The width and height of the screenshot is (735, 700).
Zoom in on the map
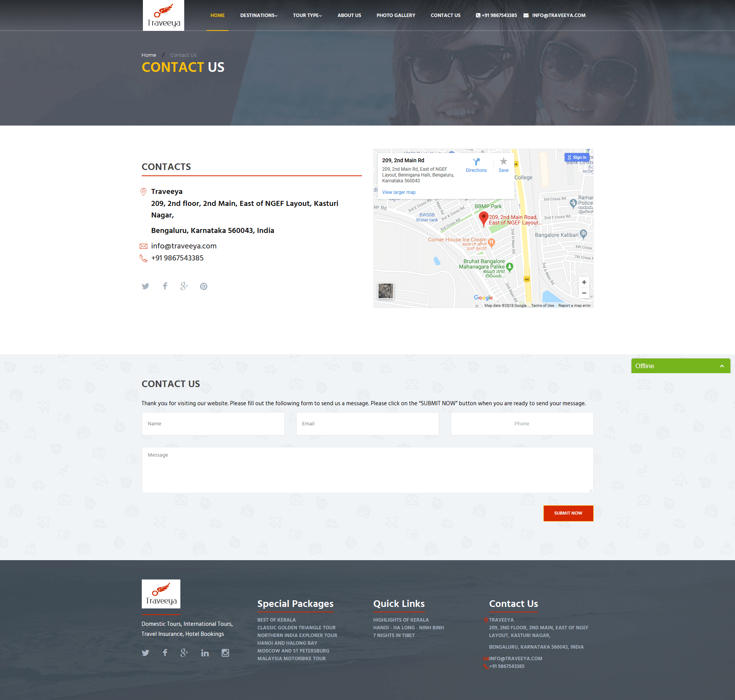point(584,282)
